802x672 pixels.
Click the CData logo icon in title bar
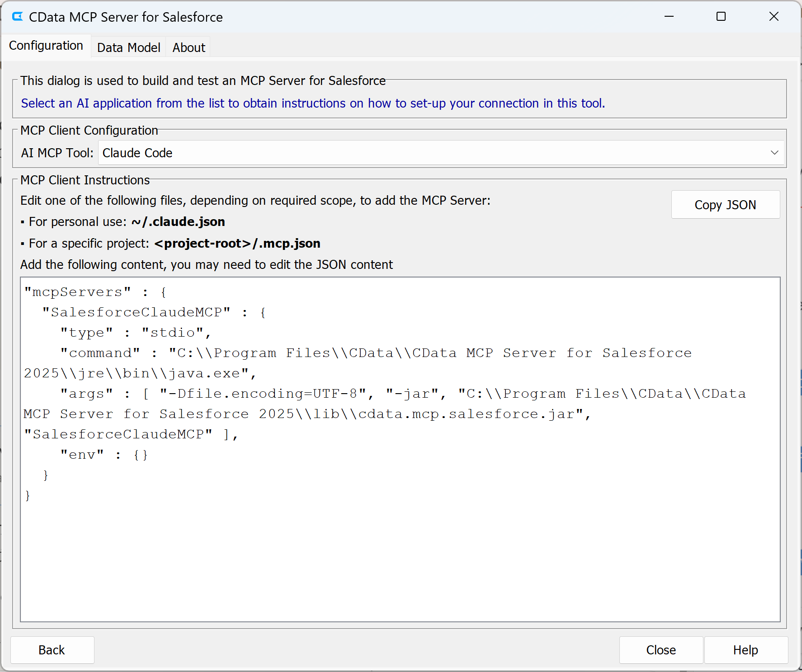tap(18, 17)
